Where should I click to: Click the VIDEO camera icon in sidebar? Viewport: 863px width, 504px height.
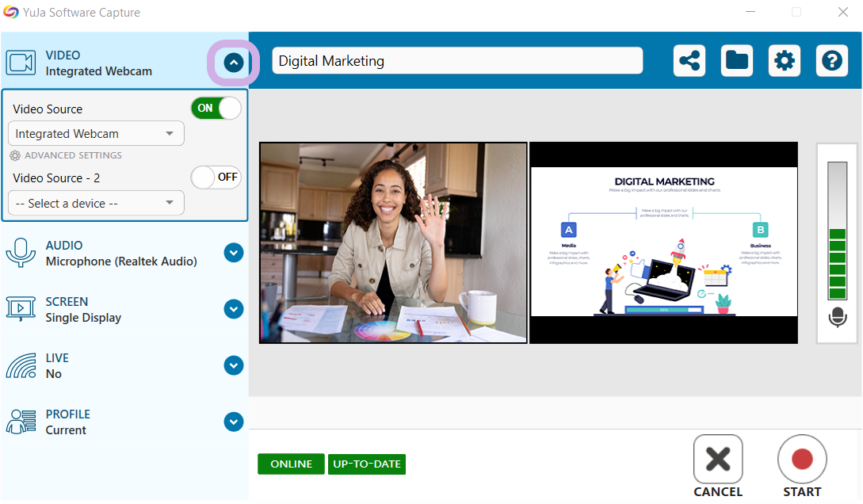pyautogui.click(x=21, y=63)
